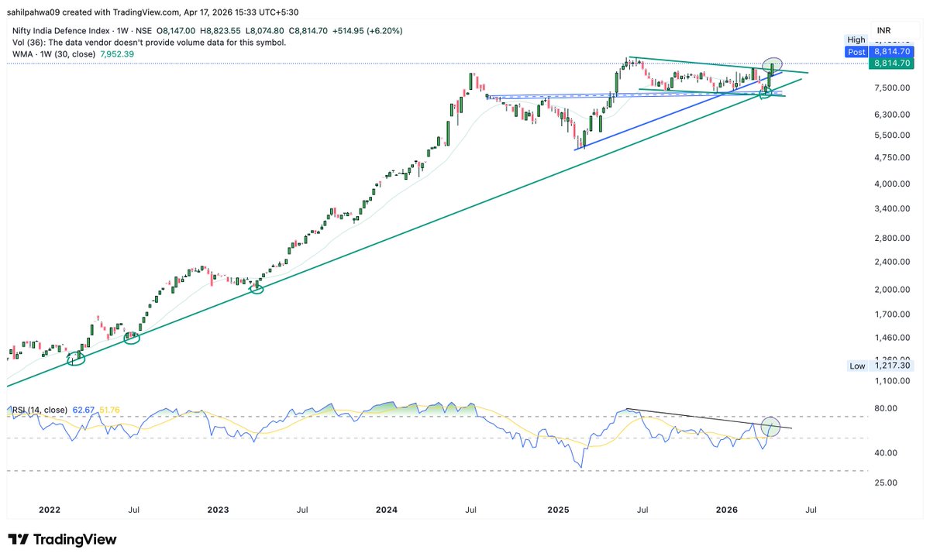Click the RSI 40.00 scale label
The image size is (930, 560).
(887, 453)
